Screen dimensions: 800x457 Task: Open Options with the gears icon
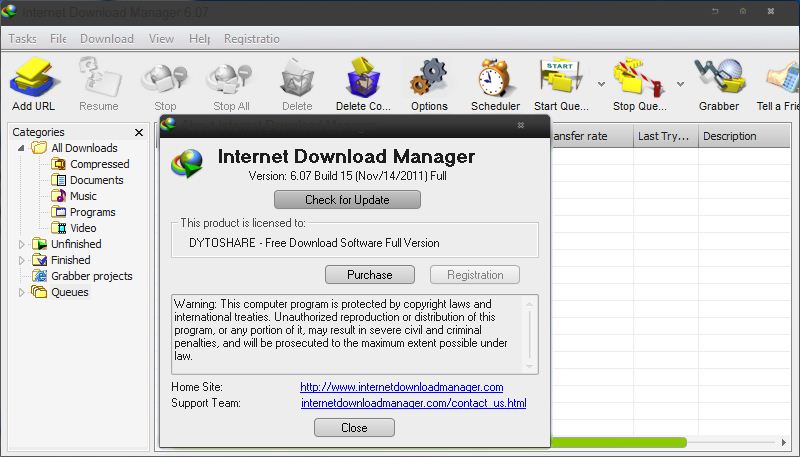click(429, 78)
